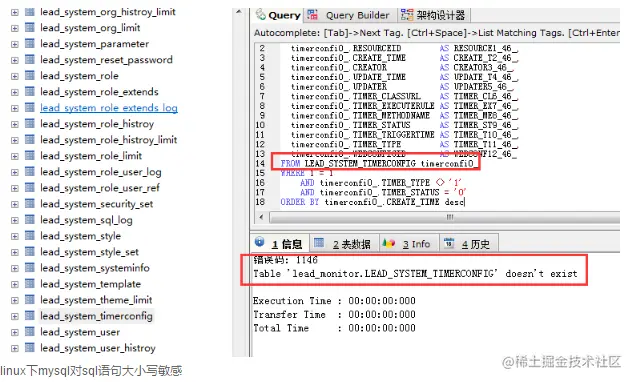634x382 pixels.
Task: Click table icon of lead_system_role_histroy_limit
Action: point(30,140)
